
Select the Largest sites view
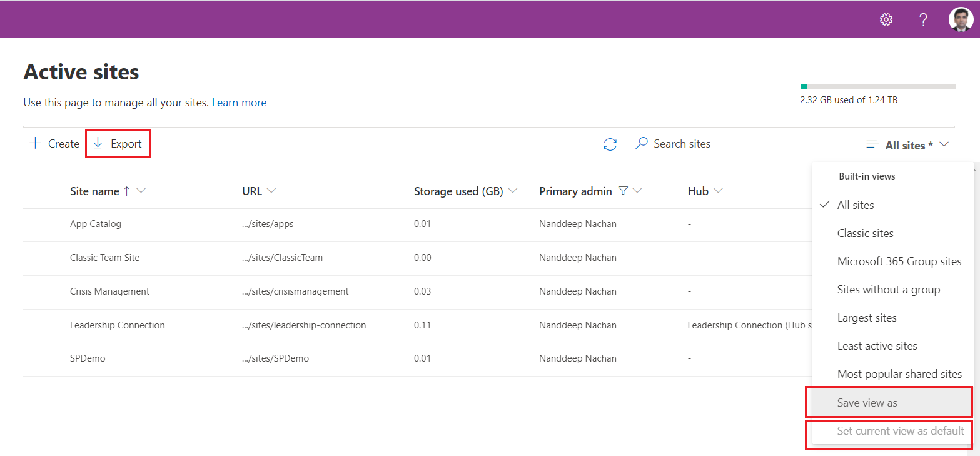[x=866, y=318]
